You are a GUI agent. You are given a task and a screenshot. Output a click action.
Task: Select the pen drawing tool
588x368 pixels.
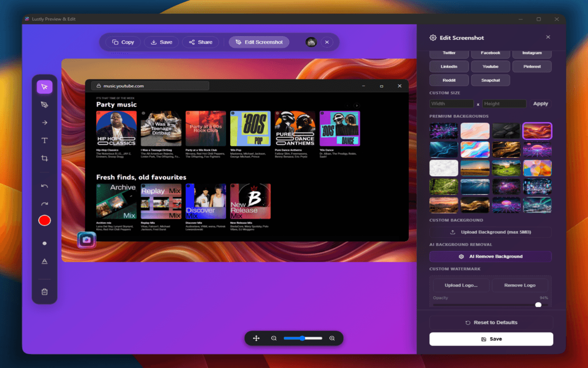click(x=45, y=105)
